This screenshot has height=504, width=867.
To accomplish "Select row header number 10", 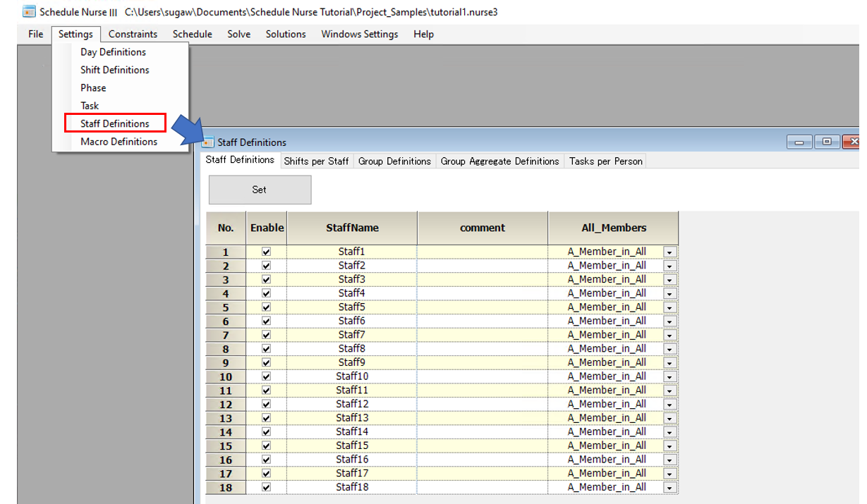I will coord(226,376).
